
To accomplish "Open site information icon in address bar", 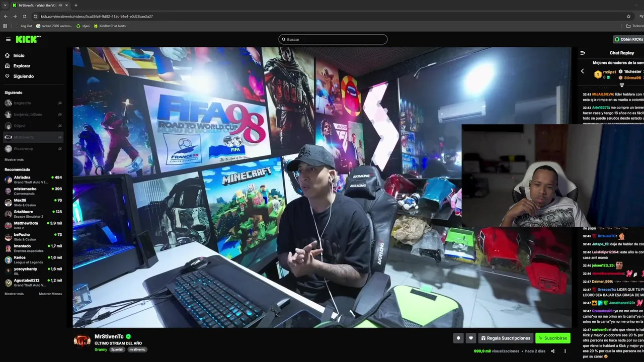I will click(x=35, y=16).
